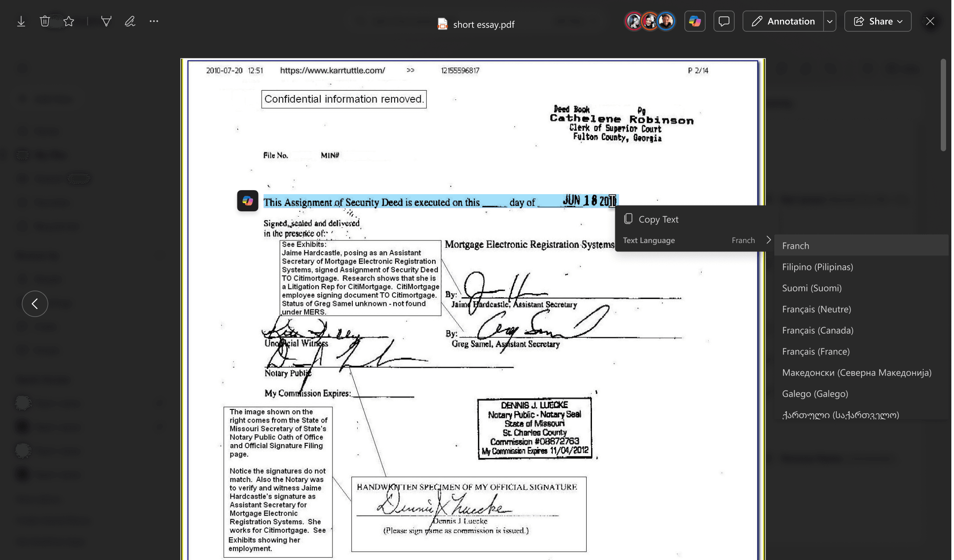Screen dimensions: 954x560
Task: Select Français (Canada) language
Action: pos(862,330)
